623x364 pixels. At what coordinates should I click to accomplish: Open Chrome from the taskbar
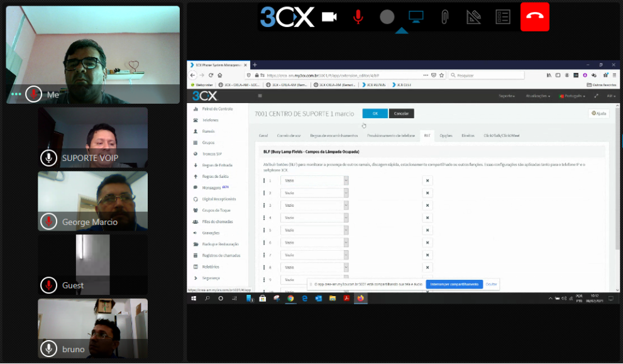290,299
